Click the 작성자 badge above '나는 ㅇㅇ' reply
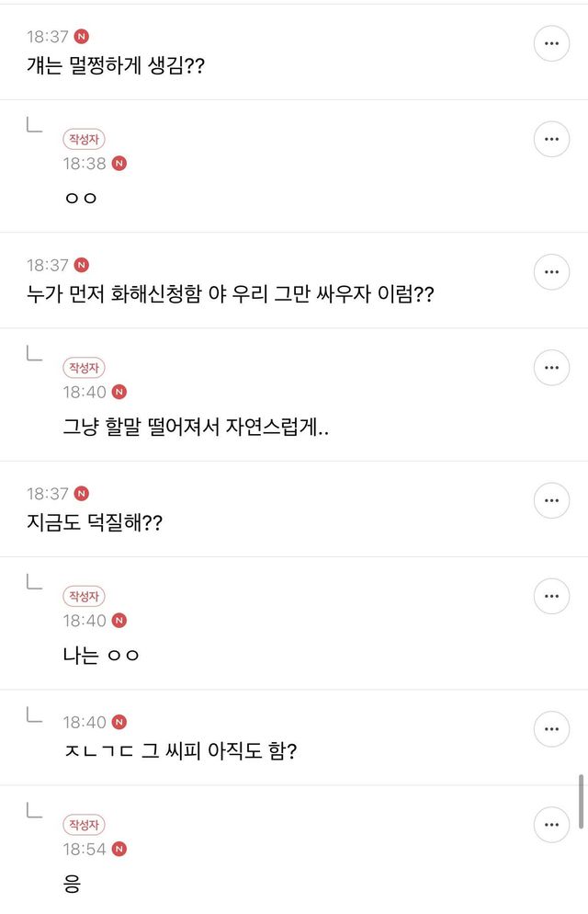 pyautogui.click(x=84, y=596)
